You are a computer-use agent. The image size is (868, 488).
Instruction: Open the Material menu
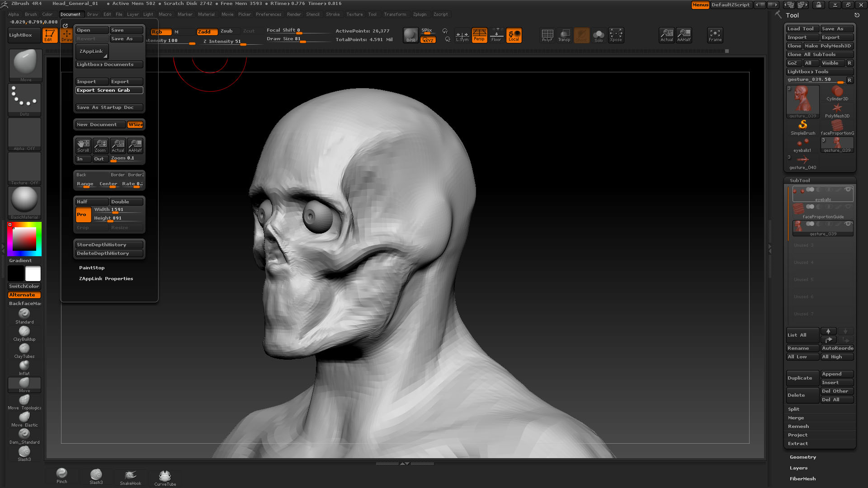tap(206, 14)
